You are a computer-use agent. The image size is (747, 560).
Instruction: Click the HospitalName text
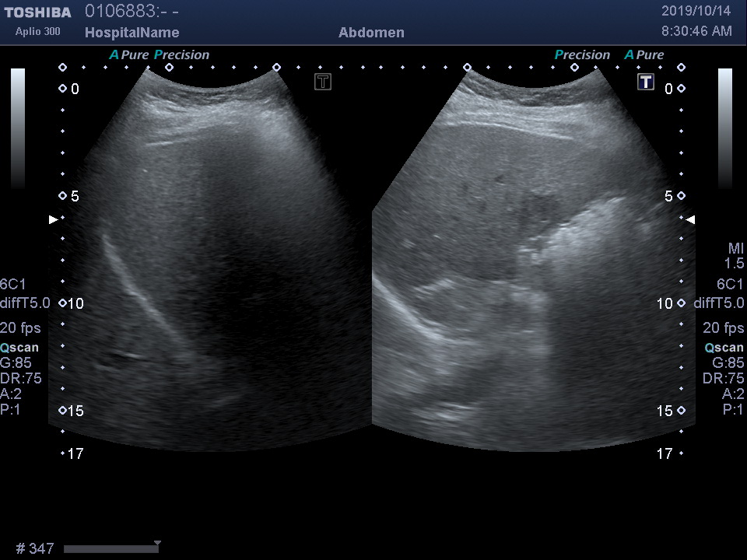[x=132, y=33]
